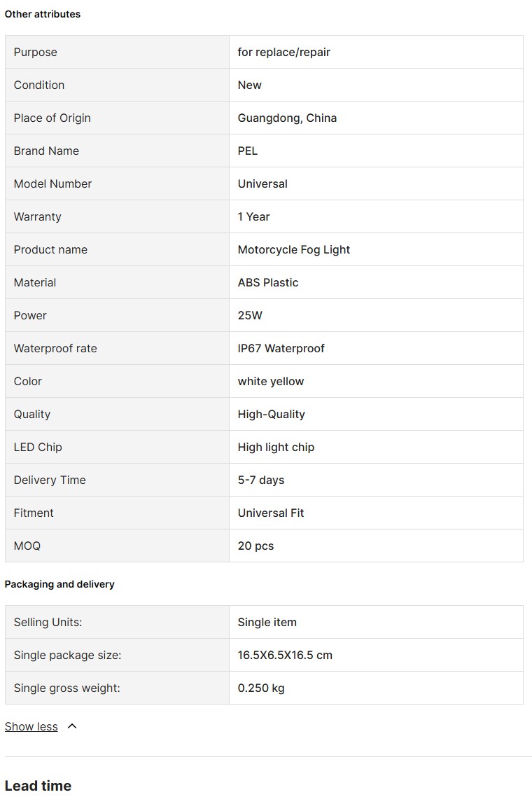Click the "Guangdong, China" origin value
The width and height of the screenshot is (532, 804).
click(287, 118)
